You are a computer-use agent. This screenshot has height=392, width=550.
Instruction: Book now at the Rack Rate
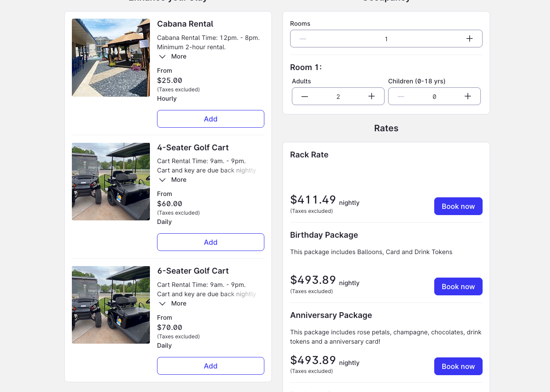[458, 206]
